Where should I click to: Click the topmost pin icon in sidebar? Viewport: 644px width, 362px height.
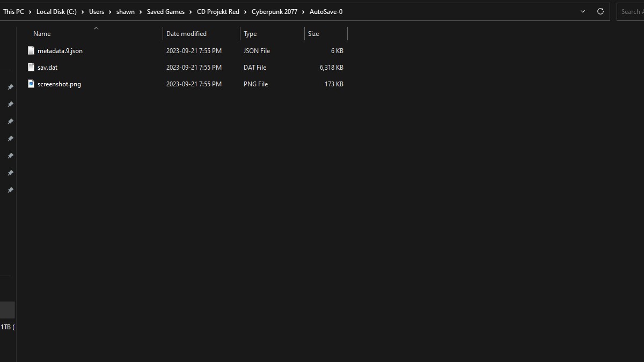(x=10, y=87)
